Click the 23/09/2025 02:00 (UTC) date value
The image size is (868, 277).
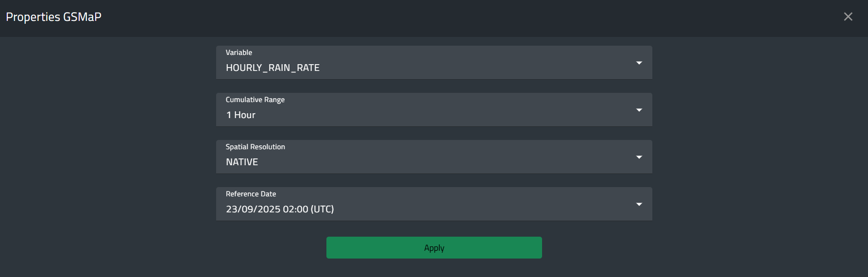pos(280,209)
